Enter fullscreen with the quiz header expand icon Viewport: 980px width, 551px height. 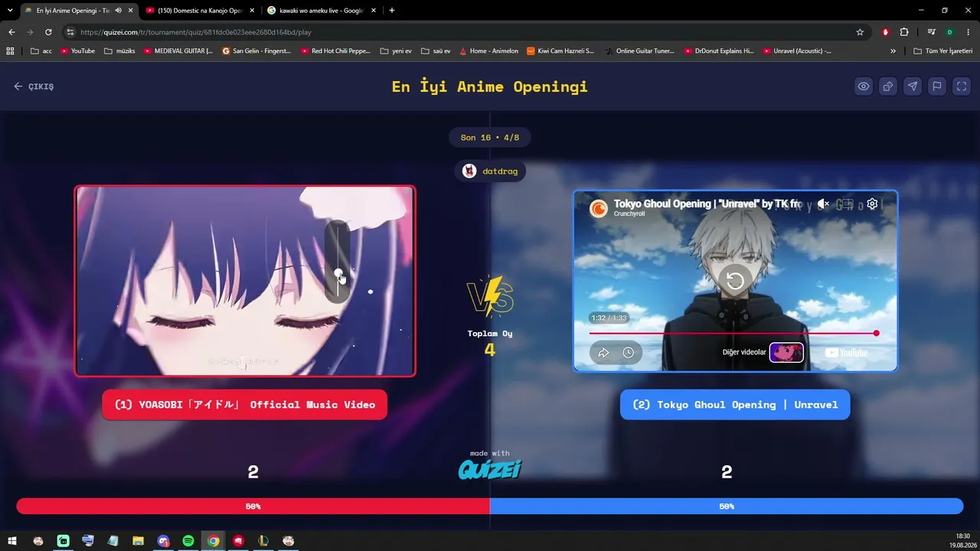click(x=962, y=86)
